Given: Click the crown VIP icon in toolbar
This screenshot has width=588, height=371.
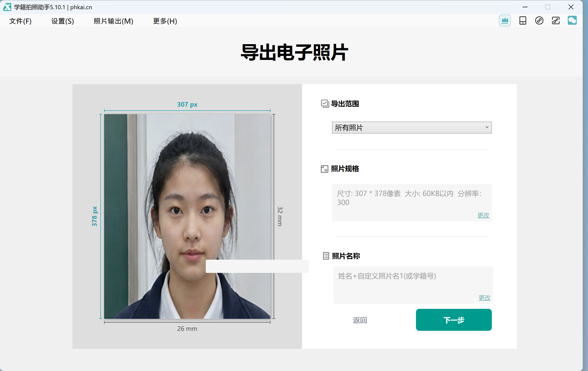Looking at the screenshot, I should [x=505, y=21].
